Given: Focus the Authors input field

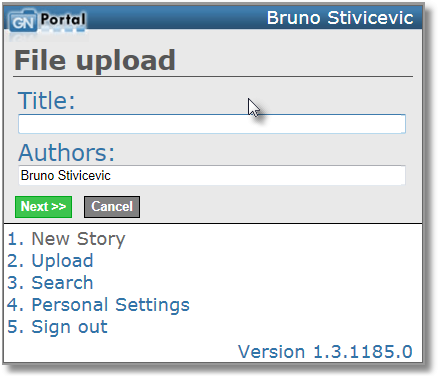Looking at the screenshot, I should point(212,175).
